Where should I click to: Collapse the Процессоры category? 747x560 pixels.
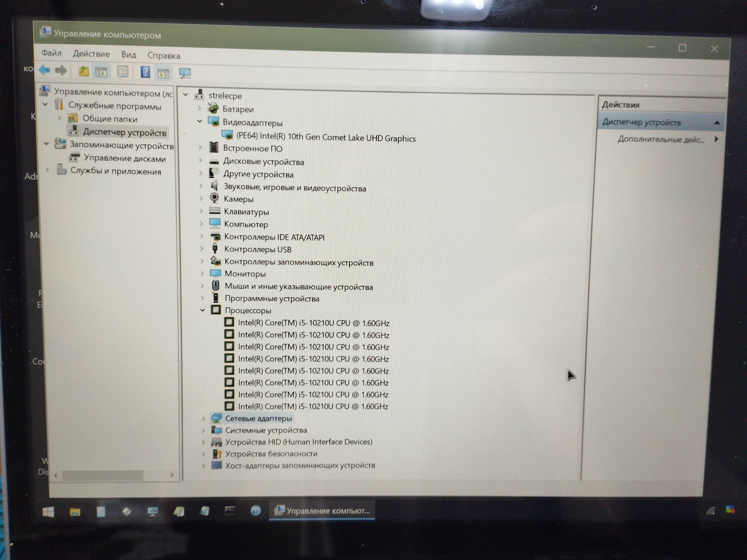(x=202, y=310)
